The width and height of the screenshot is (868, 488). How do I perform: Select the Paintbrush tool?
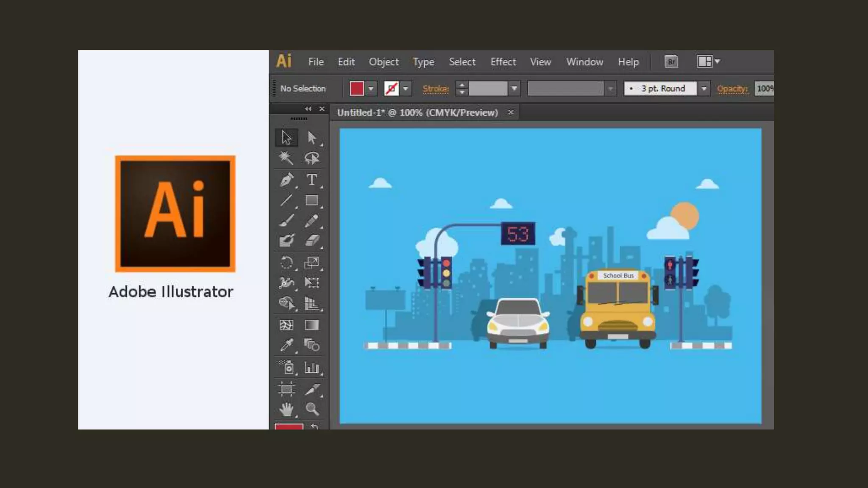coord(287,221)
